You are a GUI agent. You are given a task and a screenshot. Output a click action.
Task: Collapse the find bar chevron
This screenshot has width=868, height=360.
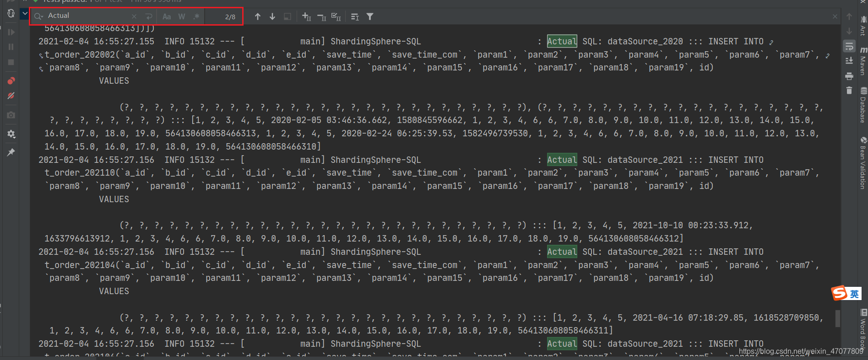(25, 14)
